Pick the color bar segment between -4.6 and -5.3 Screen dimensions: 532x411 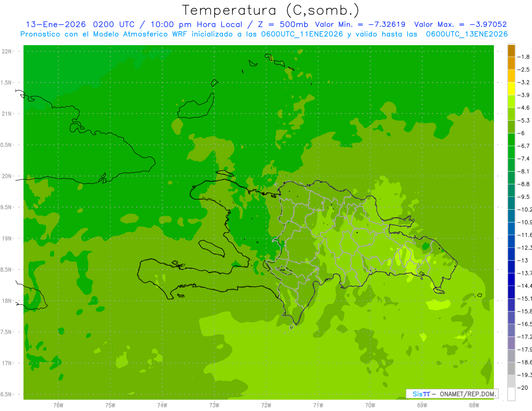tap(511, 114)
